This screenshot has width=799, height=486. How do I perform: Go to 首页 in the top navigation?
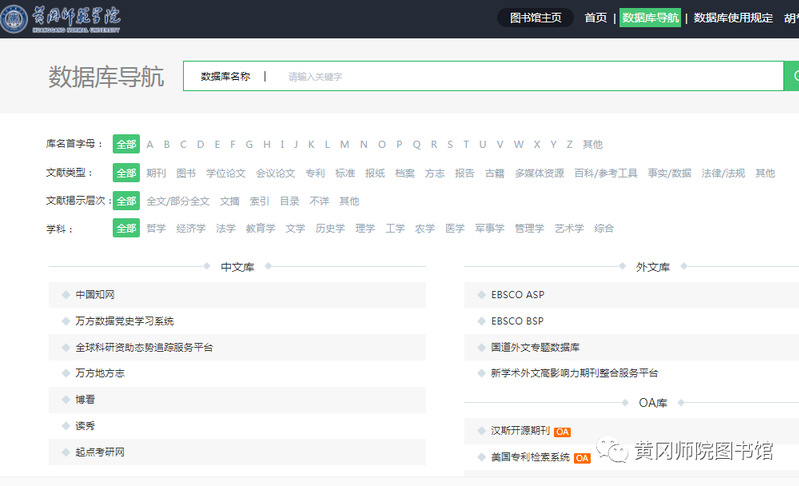[596, 18]
